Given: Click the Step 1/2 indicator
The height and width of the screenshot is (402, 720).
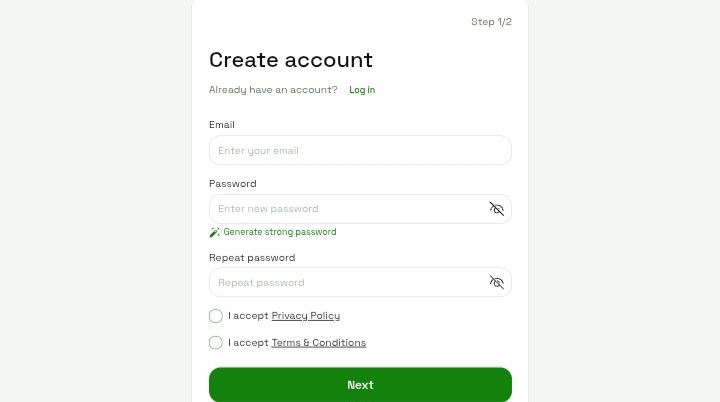Looking at the screenshot, I should (491, 22).
